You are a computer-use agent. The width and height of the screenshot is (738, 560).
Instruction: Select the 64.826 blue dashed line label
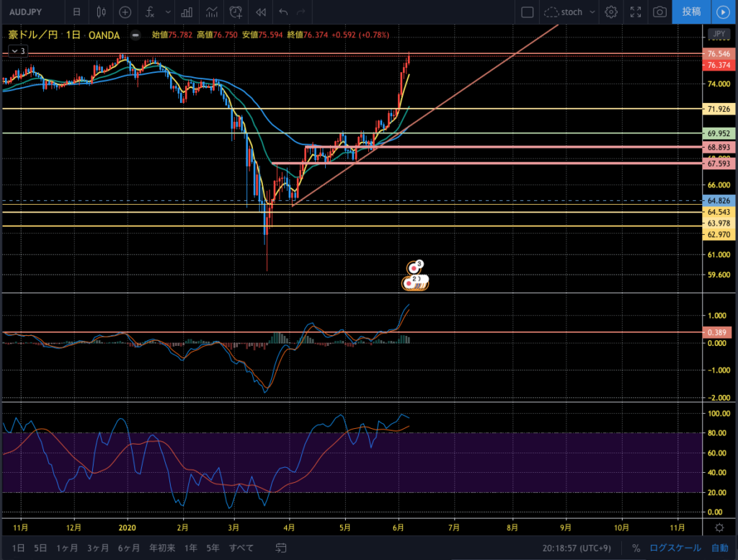pyautogui.click(x=719, y=200)
